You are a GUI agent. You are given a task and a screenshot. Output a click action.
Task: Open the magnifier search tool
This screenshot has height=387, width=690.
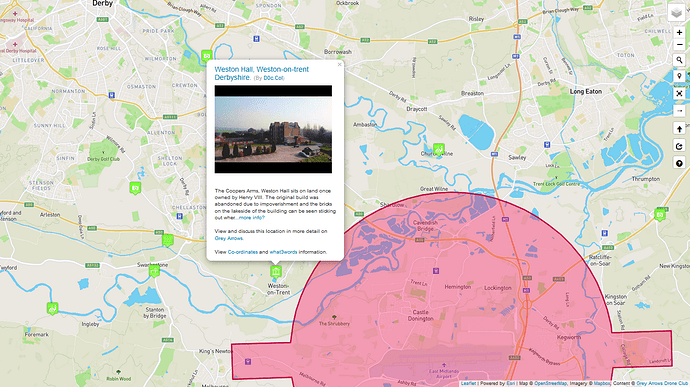(679, 60)
